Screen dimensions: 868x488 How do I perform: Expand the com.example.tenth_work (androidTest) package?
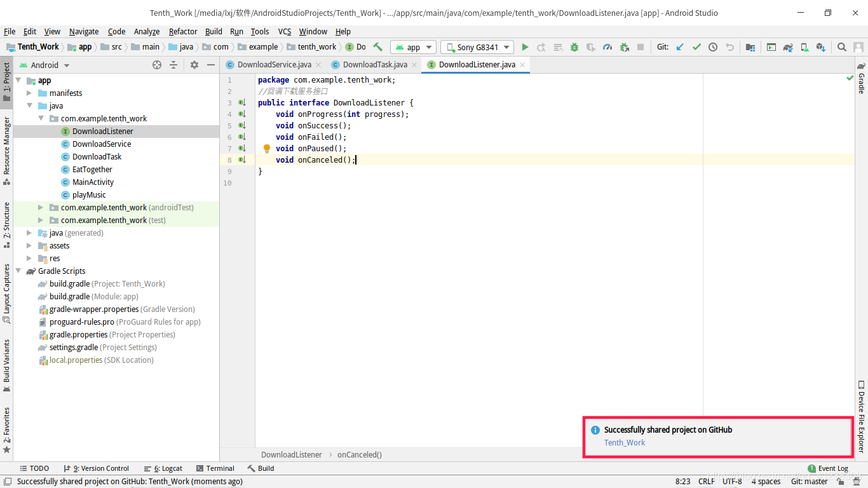pyautogui.click(x=41, y=208)
